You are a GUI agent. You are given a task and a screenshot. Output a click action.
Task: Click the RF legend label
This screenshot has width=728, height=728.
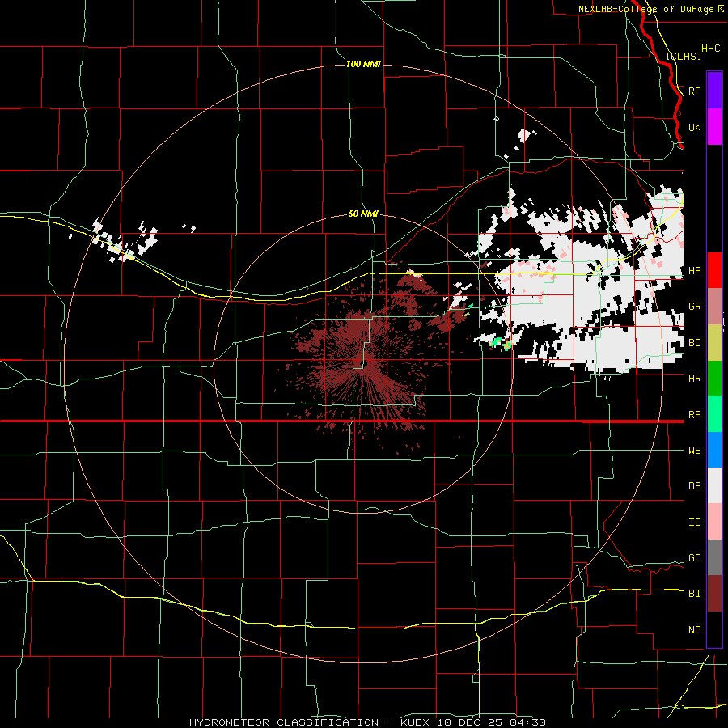(694, 91)
